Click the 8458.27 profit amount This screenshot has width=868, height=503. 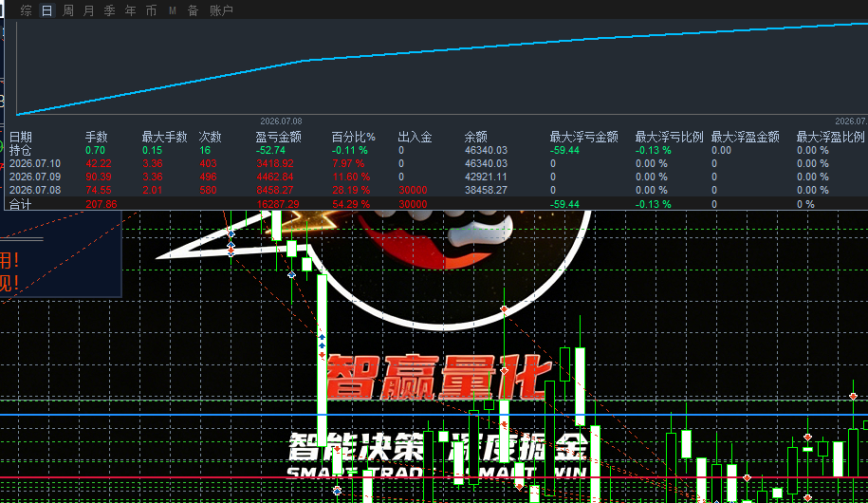pos(274,190)
